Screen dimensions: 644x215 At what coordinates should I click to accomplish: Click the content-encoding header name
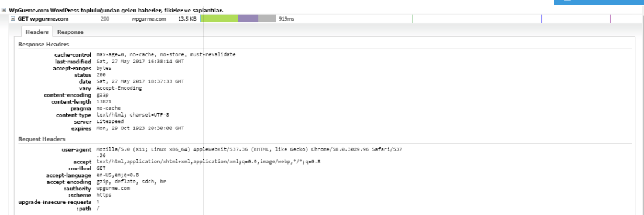[x=68, y=95]
